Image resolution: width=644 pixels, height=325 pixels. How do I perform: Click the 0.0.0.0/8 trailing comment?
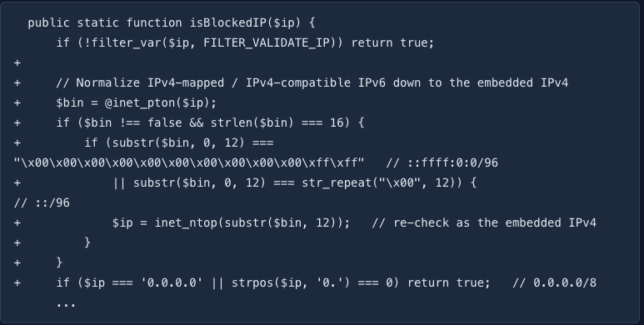(x=555, y=283)
